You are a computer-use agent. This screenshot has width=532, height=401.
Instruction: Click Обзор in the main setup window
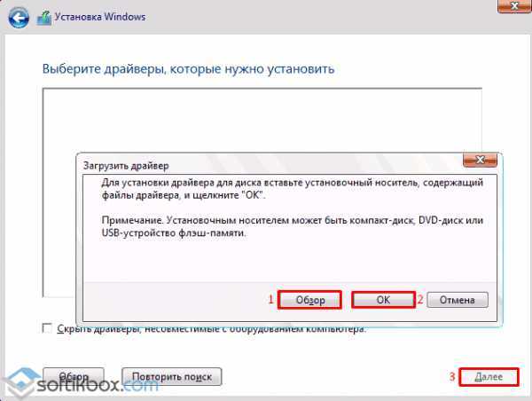click(x=74, y=376)
